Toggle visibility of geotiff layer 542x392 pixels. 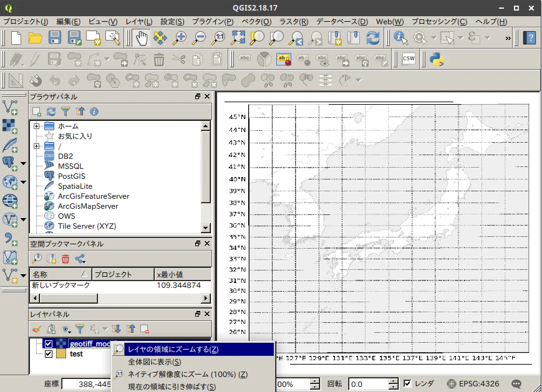pyautogui.click(x=49, y=343)
